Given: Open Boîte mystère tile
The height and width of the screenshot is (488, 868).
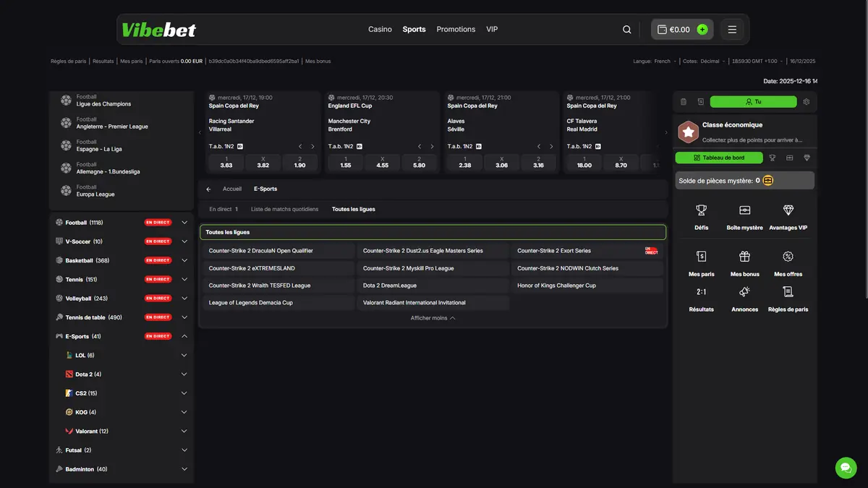Looking at the screenshot, I should pyautogui.click(x=744, y=216).
